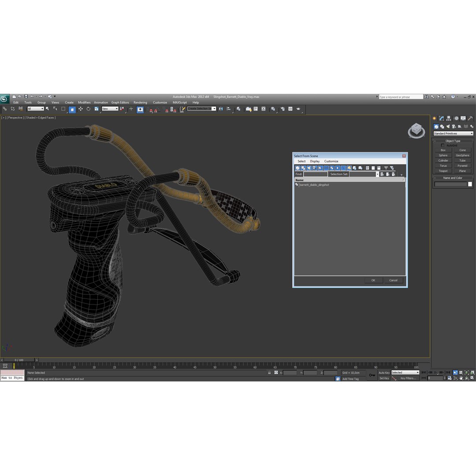
Task: Click the time slider 0 / 100 handle
Action: (19, 360)
